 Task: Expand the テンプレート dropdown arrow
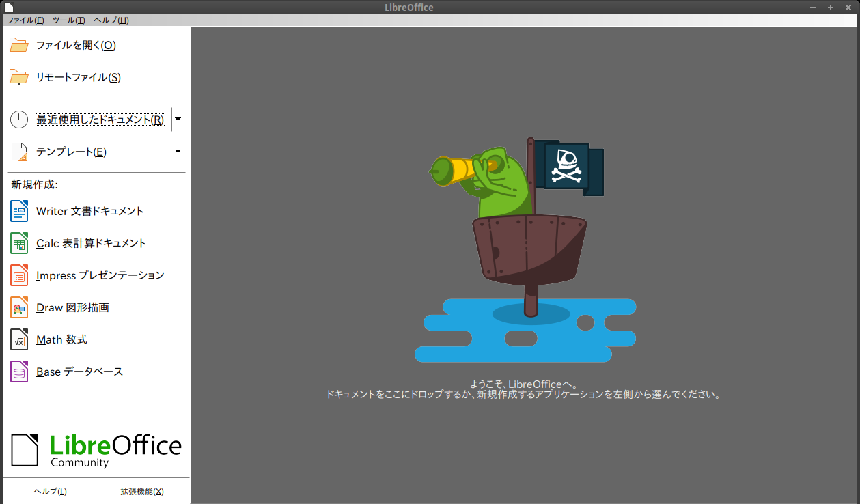point(178,152)
